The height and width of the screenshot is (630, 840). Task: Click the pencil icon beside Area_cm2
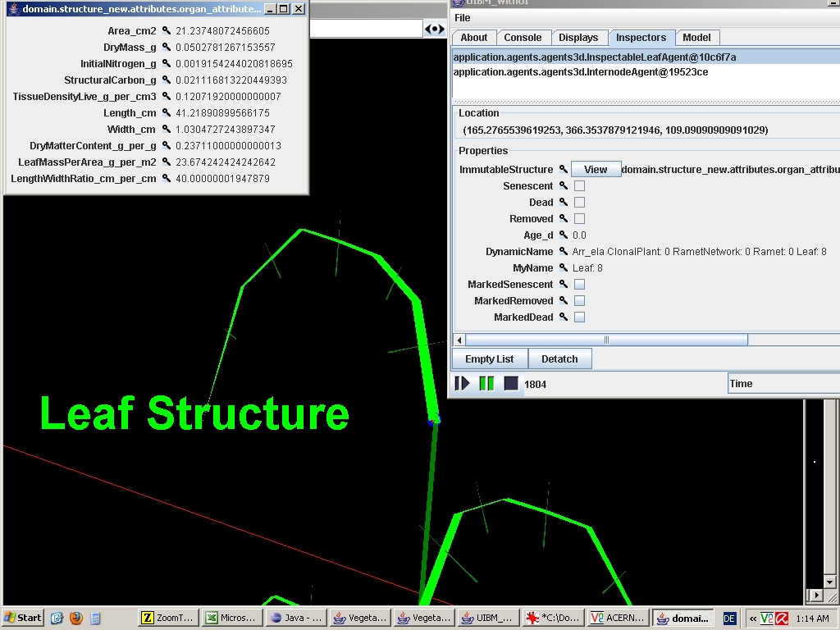point(166,32)
